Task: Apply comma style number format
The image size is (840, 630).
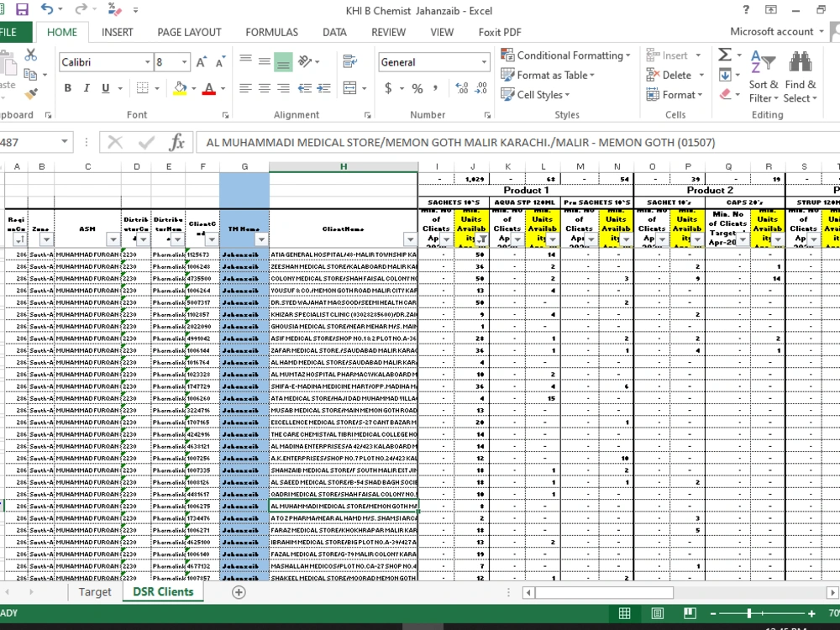Action: click(435, 88)
